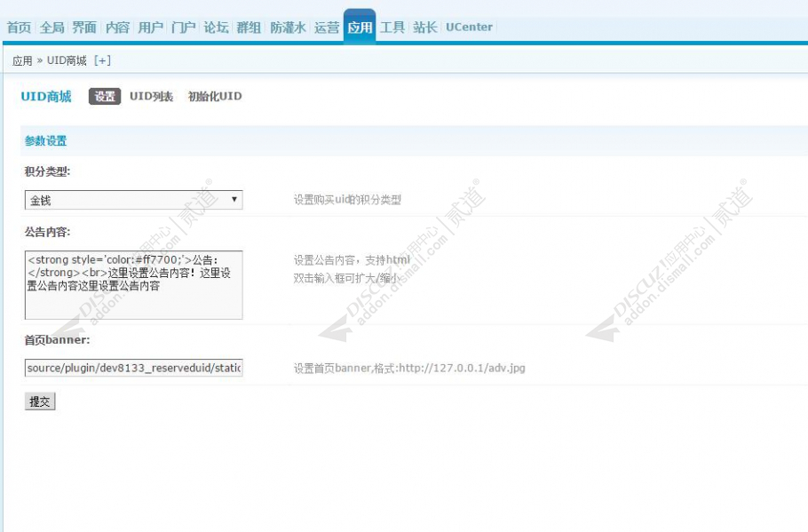Open the 初始化UID sub-tab
808x532 pixels.
click(215, 97)
